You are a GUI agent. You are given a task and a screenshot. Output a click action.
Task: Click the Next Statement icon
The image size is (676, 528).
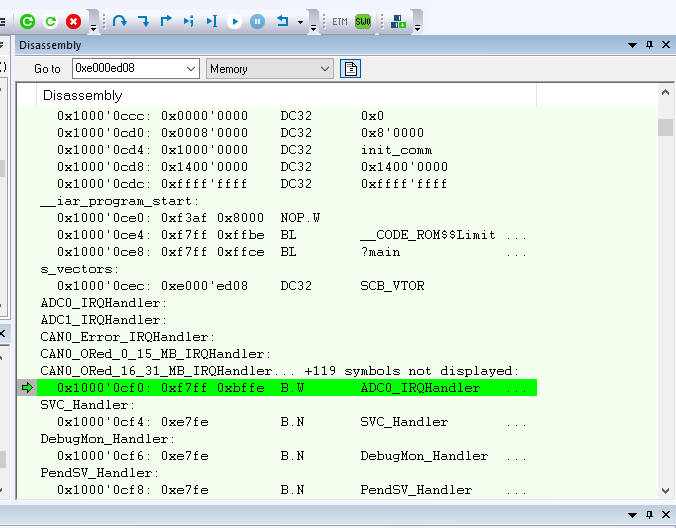click(x=189, y=21)
